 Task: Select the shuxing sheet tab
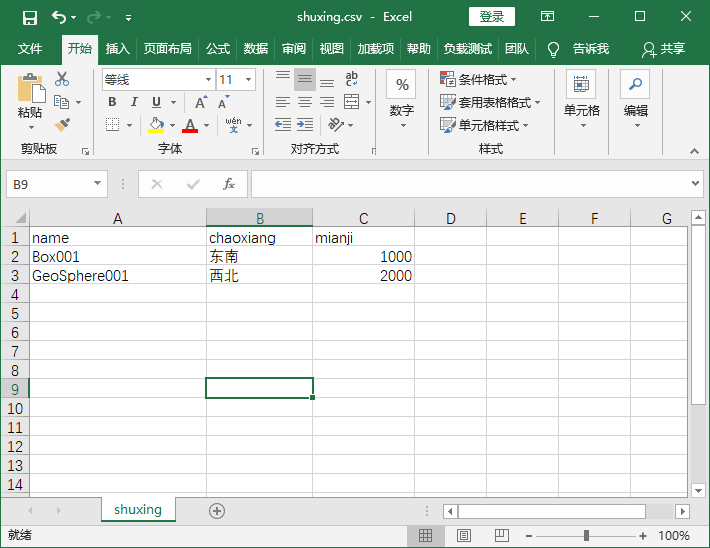[x=138, y=510]
